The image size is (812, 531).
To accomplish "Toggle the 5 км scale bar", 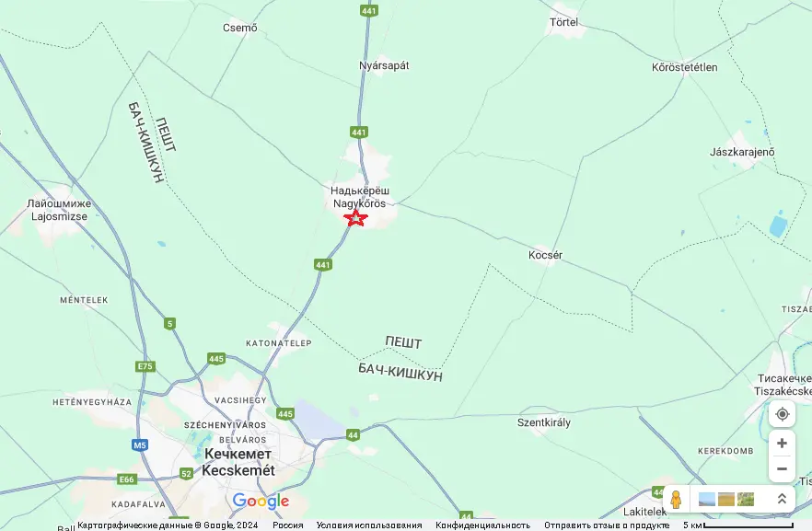I will [738, 525].
